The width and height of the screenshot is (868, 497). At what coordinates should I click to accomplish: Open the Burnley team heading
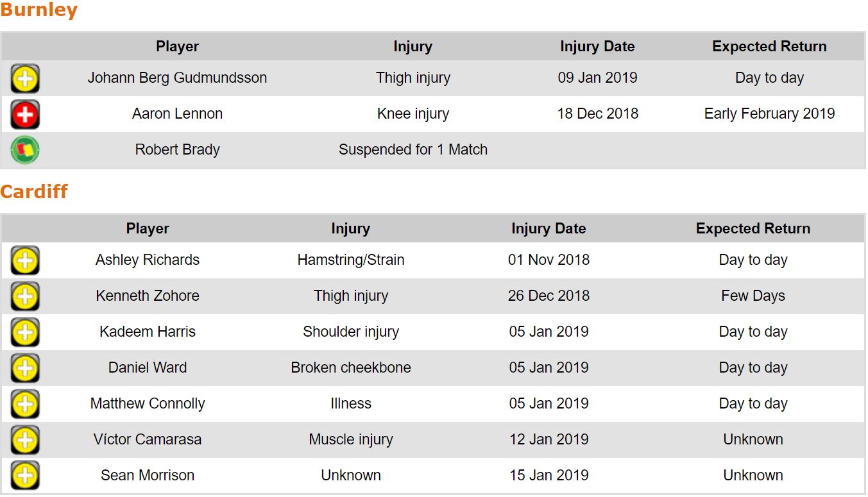point(39,10)
